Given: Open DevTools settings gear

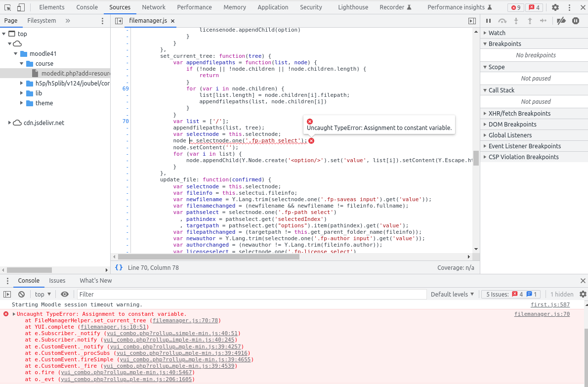Looking at the screenshot, I should pyautogui.click(x=555, y=7).
